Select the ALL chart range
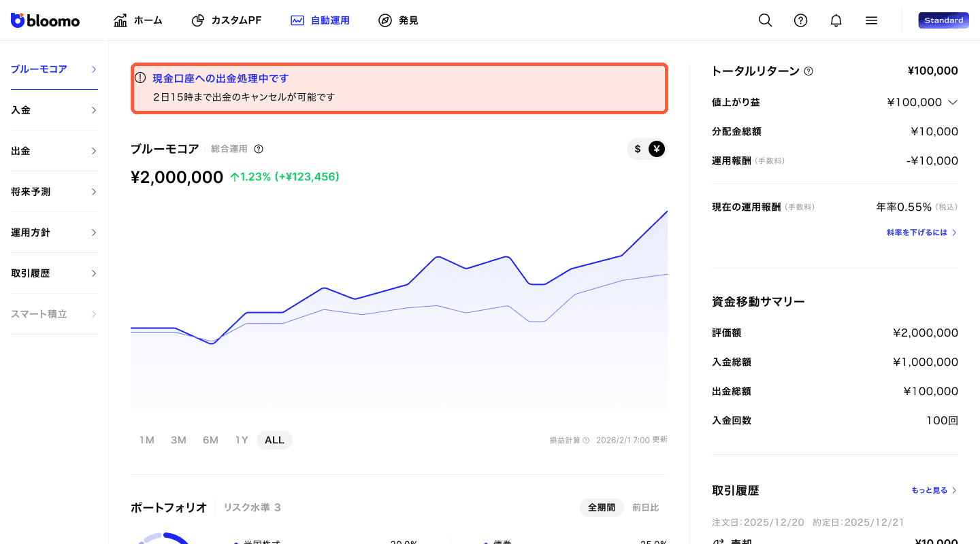Viewport: 980px width, 544px height. point(274,440)
